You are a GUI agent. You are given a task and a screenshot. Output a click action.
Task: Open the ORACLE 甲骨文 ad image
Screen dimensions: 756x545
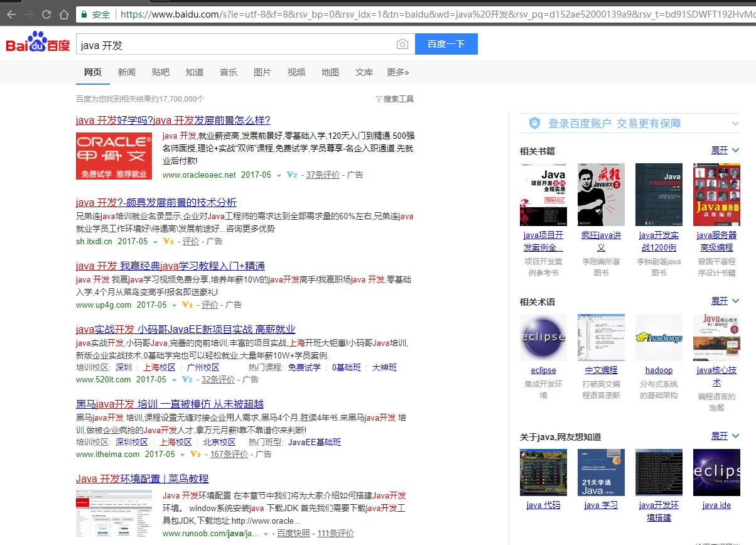coord(114,156)
